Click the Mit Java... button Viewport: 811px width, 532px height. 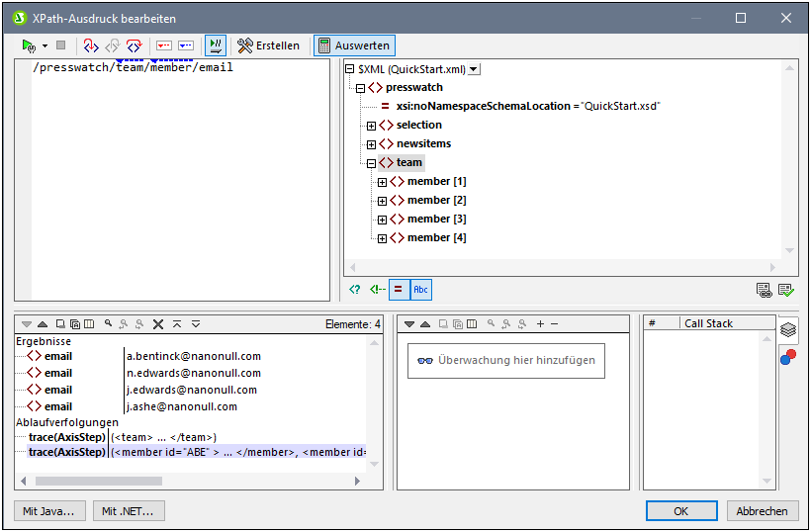point(50,511)
